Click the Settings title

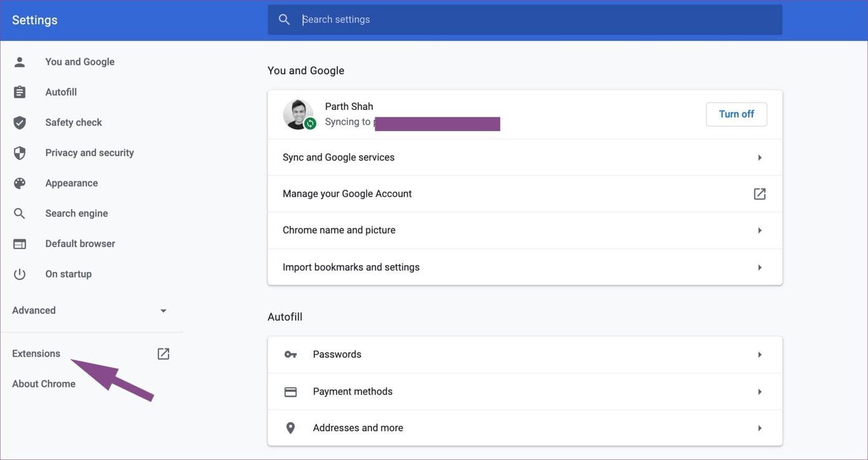[35, 20]
